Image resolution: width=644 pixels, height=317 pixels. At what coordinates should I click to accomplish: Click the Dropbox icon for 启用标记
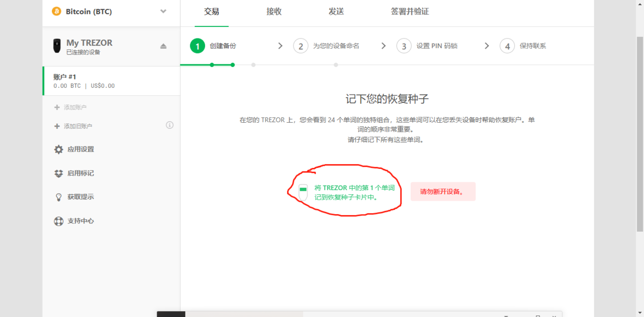59,173
